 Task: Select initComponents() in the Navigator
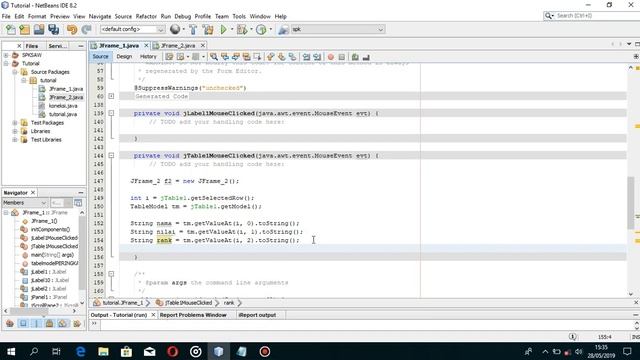(50, 229)
